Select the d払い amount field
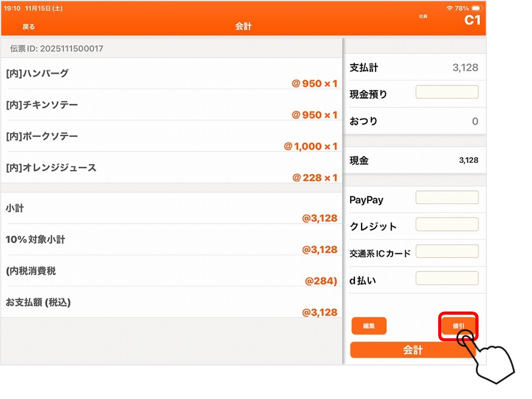Viewport: 532px width, 399px height. 447,278
